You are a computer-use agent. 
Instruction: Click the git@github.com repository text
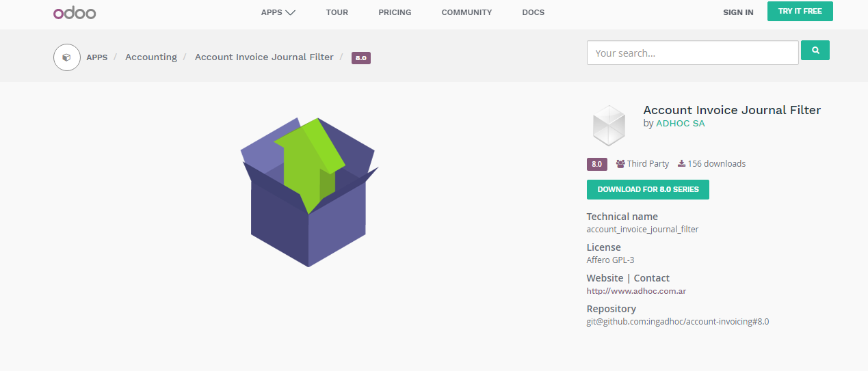tap(677, 322)
